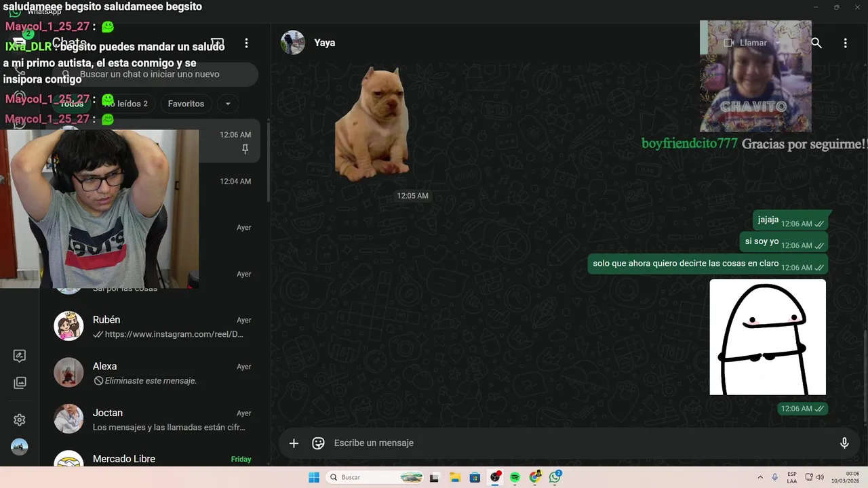Open Task View on the taskbar
The image size is (868, 488).
[x=434, y=477]
